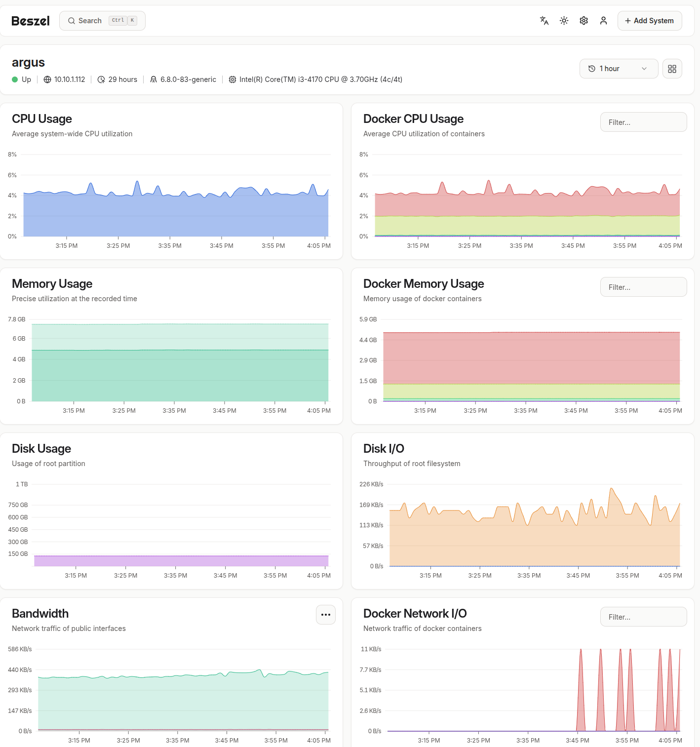Click the Add System button
The width and height of the screenshot is (700, 747).
pyautogui.click(x=650, y=21)
